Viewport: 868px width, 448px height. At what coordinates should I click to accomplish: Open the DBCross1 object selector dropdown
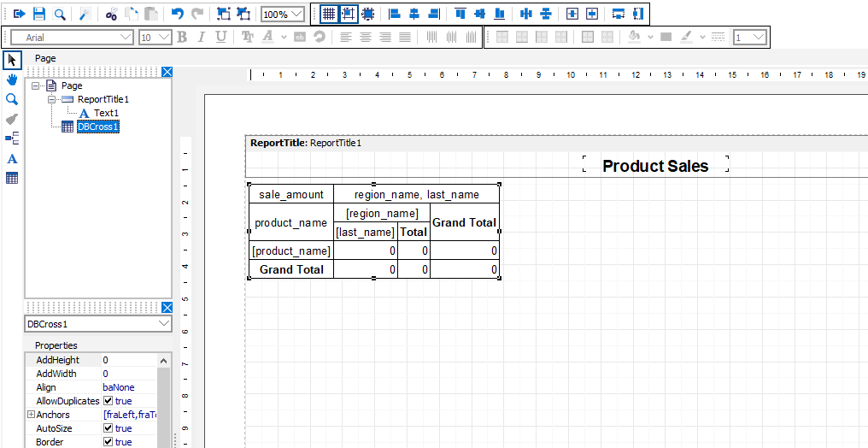pyautogui.click(x=164, y=324)
